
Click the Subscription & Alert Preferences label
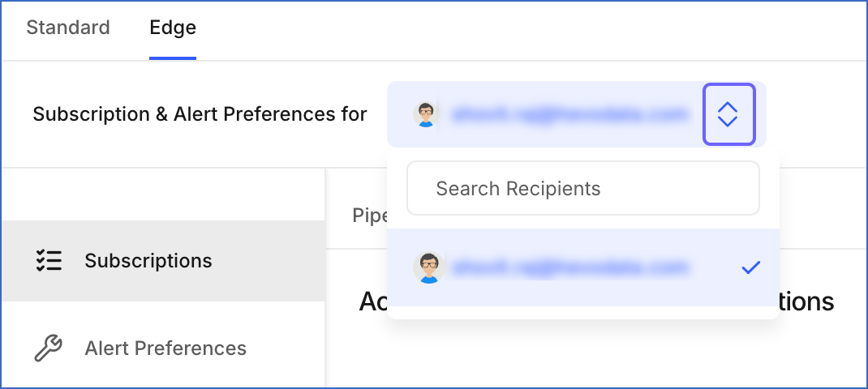(x=200, y=114)
